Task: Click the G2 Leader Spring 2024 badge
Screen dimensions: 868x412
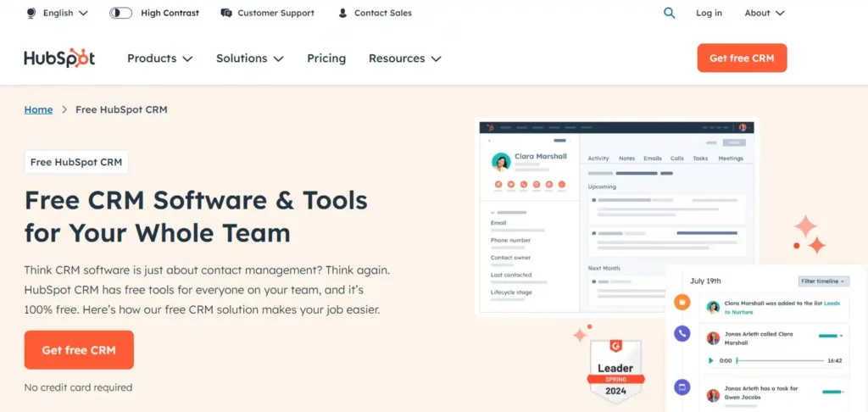Action: point(615,371)
